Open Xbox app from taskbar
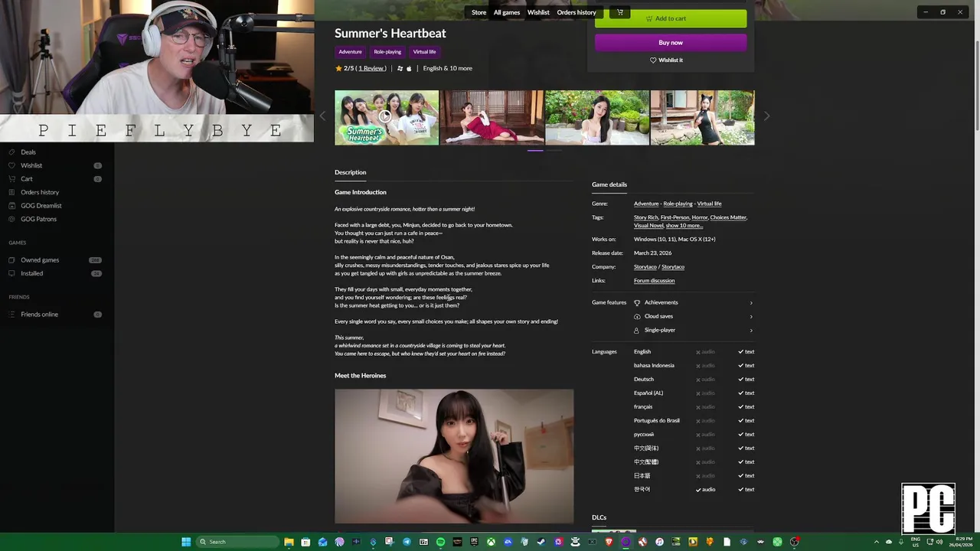 pyautogui.click(x=491, y=542)
